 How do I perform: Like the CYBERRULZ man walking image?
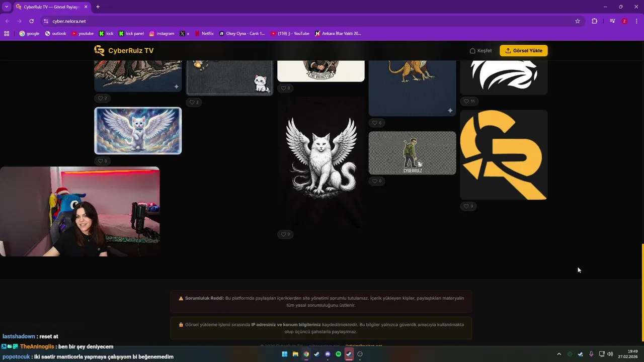pyautogui.click(x=377, y=181)
